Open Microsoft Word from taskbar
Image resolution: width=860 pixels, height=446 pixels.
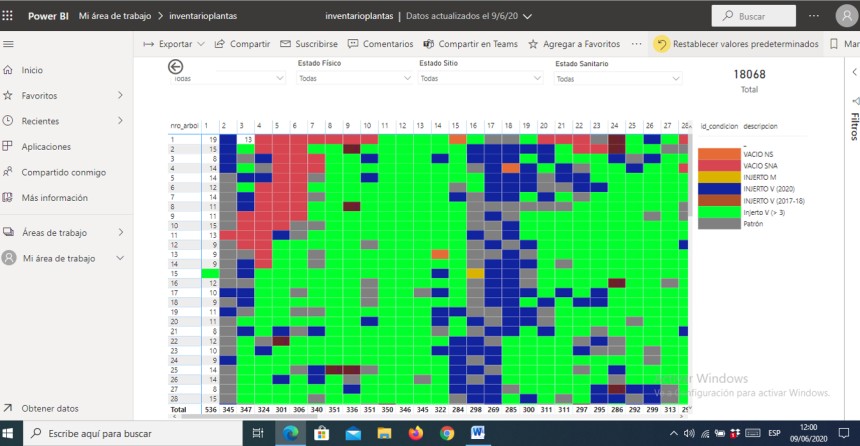pos(478,433)
